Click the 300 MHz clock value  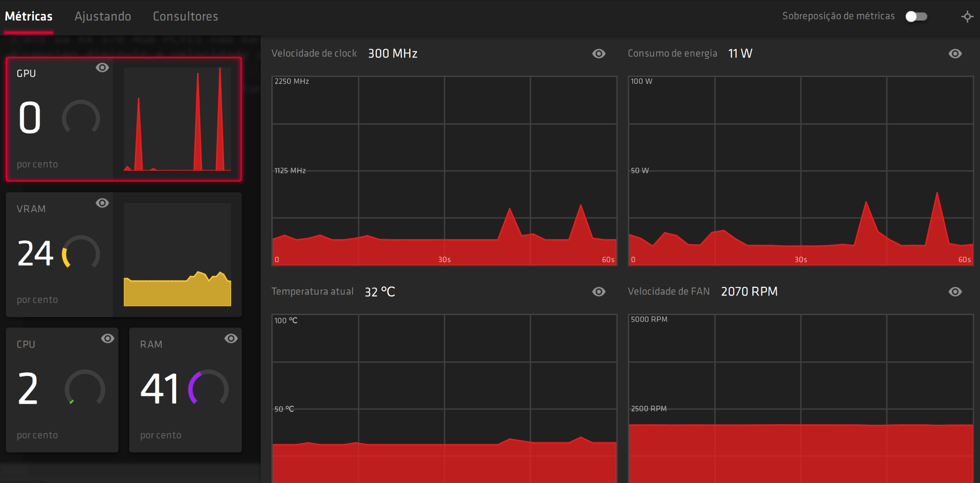point(393,54)
